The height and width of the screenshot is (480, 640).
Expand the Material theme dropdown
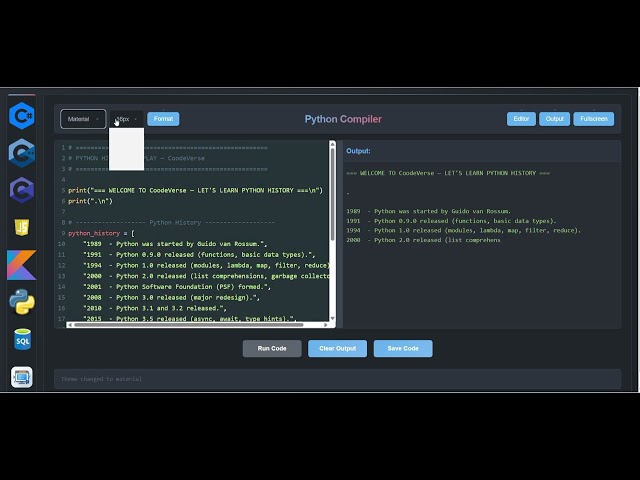83,119
